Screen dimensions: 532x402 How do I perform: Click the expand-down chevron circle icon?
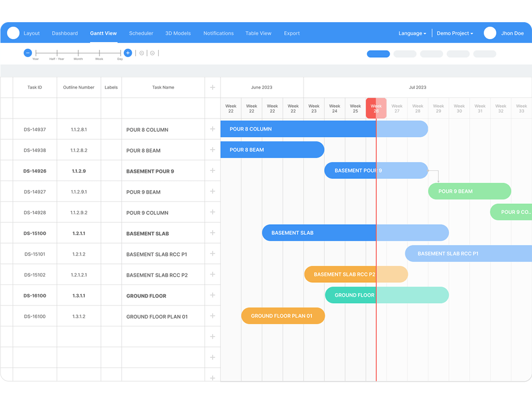click(x=152, y=53)
